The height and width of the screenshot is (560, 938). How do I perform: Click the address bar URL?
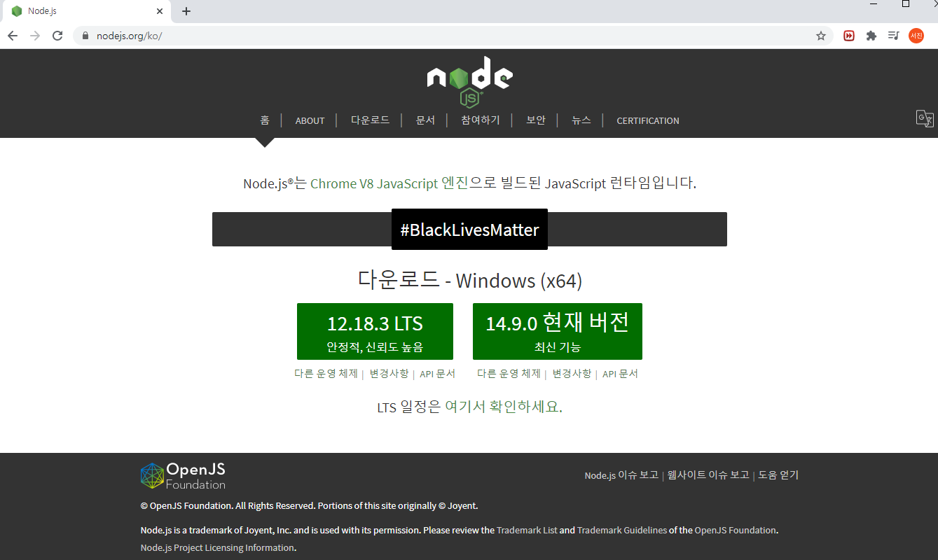click(130, 36)
